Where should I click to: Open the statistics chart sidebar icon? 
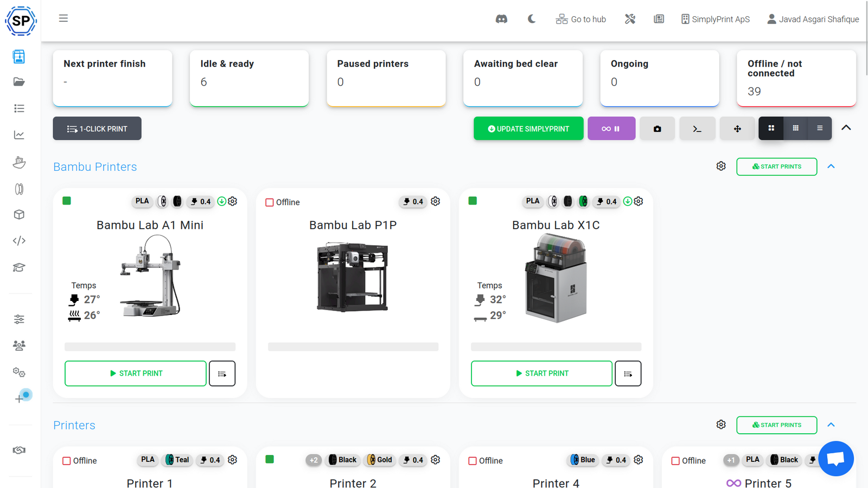[x=19, y=135]
